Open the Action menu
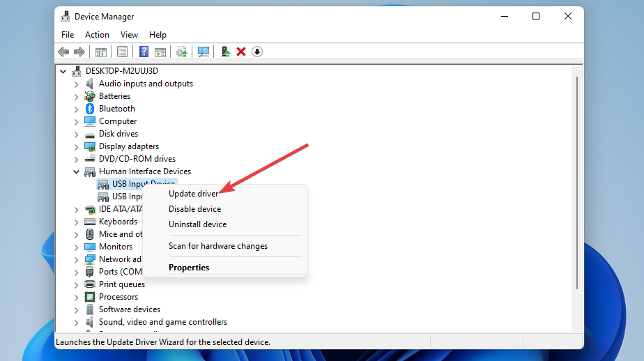644x361 pixels. 97,35
